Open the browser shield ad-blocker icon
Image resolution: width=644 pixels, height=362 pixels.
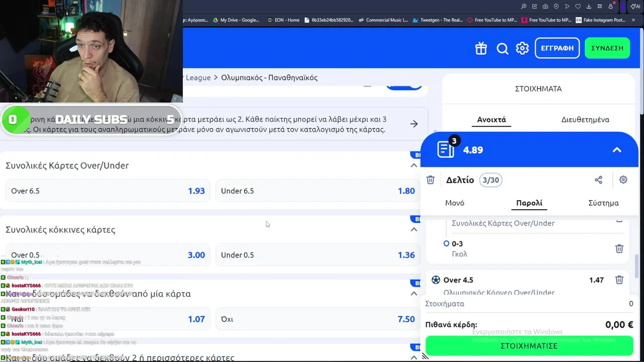click(x=556, y=7)
